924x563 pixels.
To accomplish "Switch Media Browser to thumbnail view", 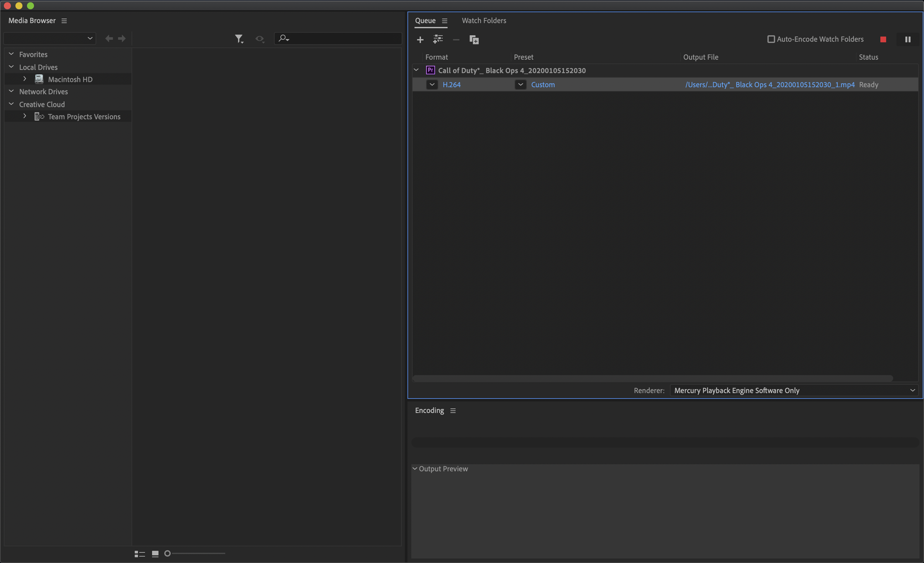I will [155, 554].
